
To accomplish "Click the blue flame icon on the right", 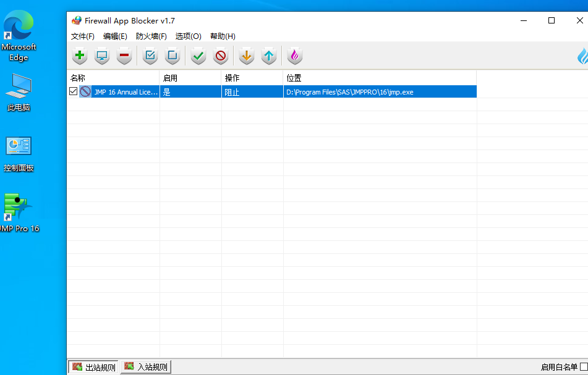I will point(581,56).
